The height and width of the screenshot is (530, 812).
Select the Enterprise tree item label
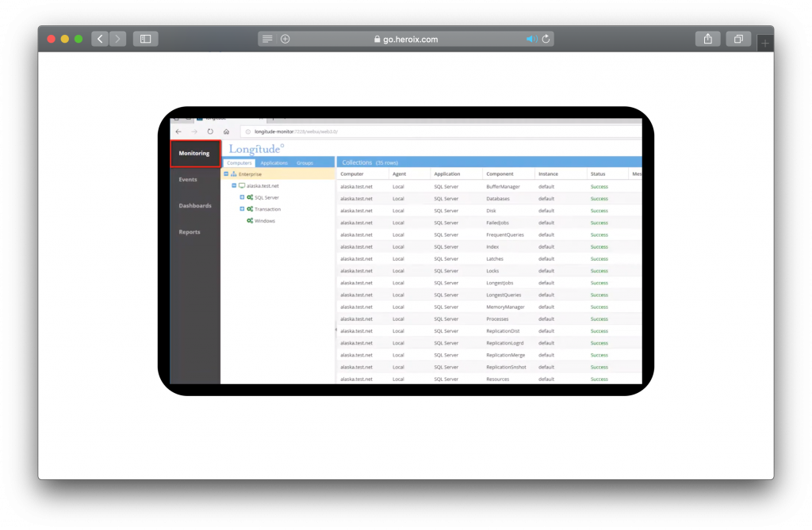click(250, 174)
